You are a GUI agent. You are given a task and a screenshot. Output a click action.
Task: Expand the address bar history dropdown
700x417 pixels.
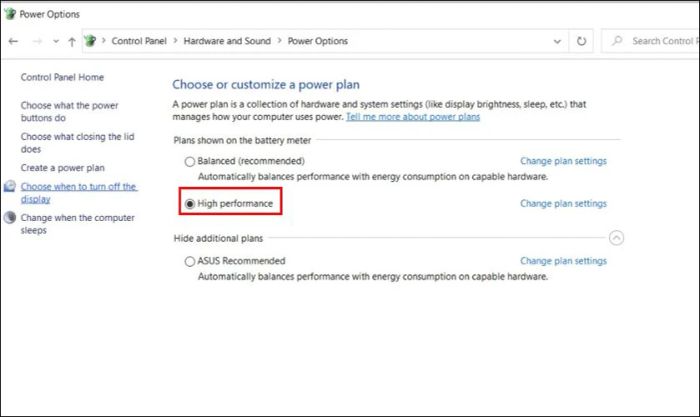(557, 42)
